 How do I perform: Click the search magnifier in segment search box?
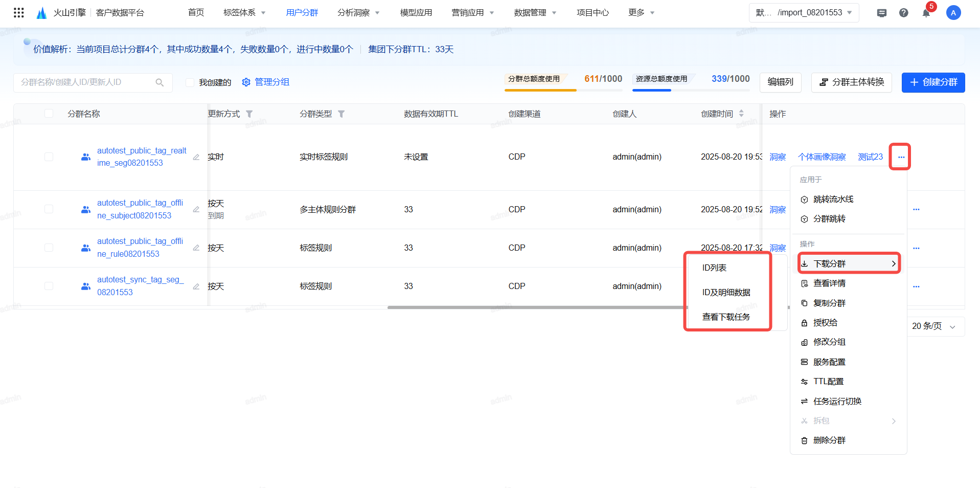(159, 82)
